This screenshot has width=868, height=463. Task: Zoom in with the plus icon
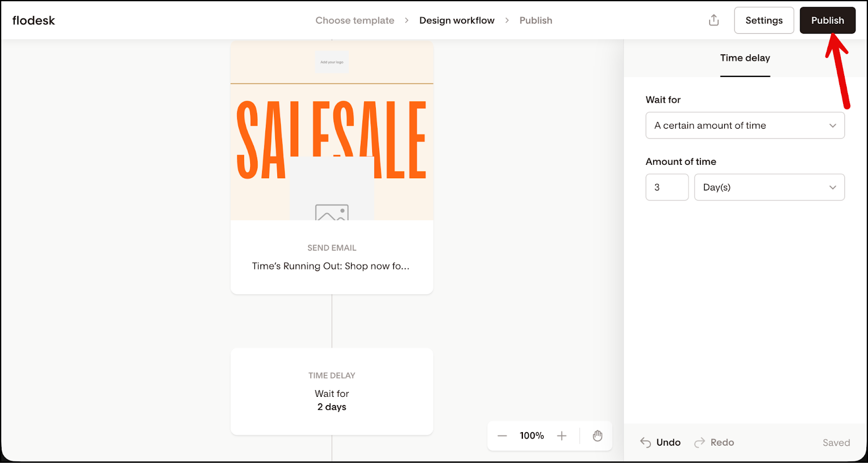561,436
